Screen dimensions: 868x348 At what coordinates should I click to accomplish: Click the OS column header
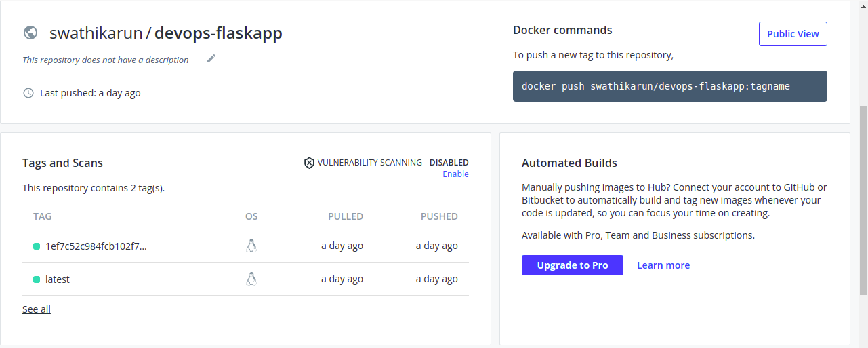251,216
